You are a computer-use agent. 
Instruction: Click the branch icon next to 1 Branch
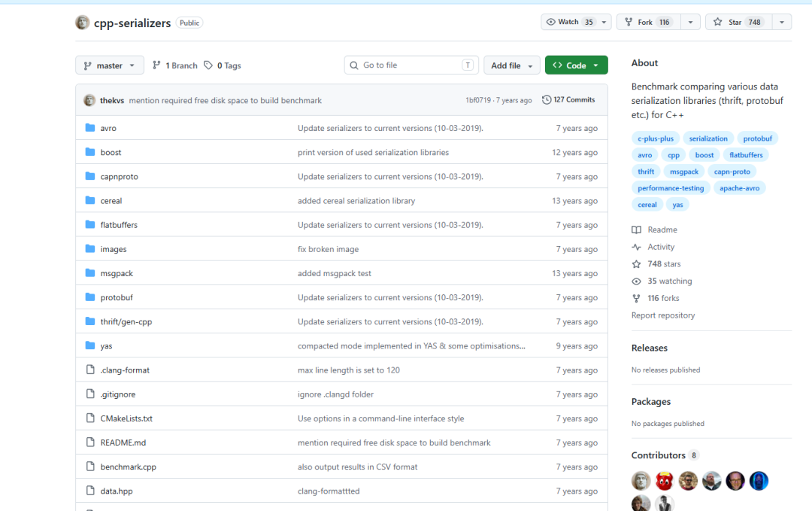point(156,65)
